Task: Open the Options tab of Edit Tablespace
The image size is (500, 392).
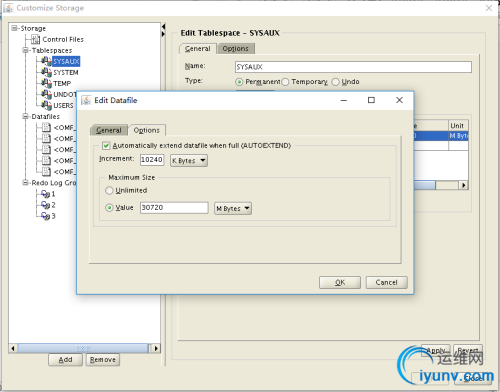Action: pos(236,49)
